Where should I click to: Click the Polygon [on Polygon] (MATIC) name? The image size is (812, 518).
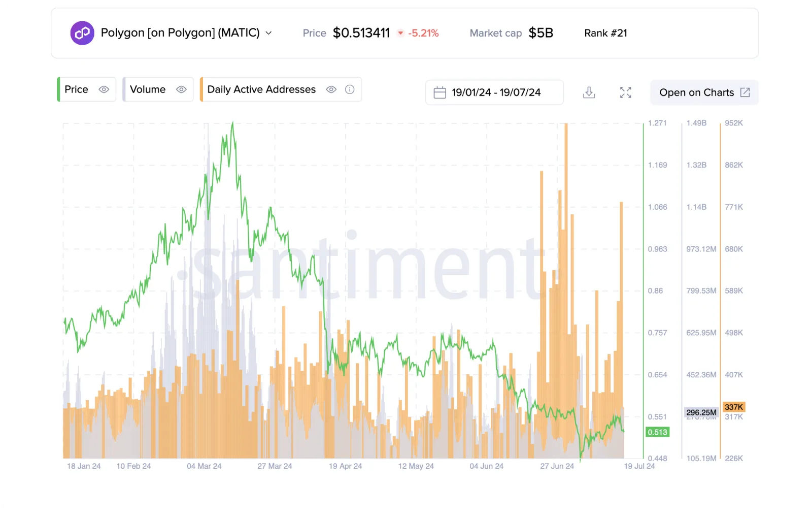coord(180,33)
